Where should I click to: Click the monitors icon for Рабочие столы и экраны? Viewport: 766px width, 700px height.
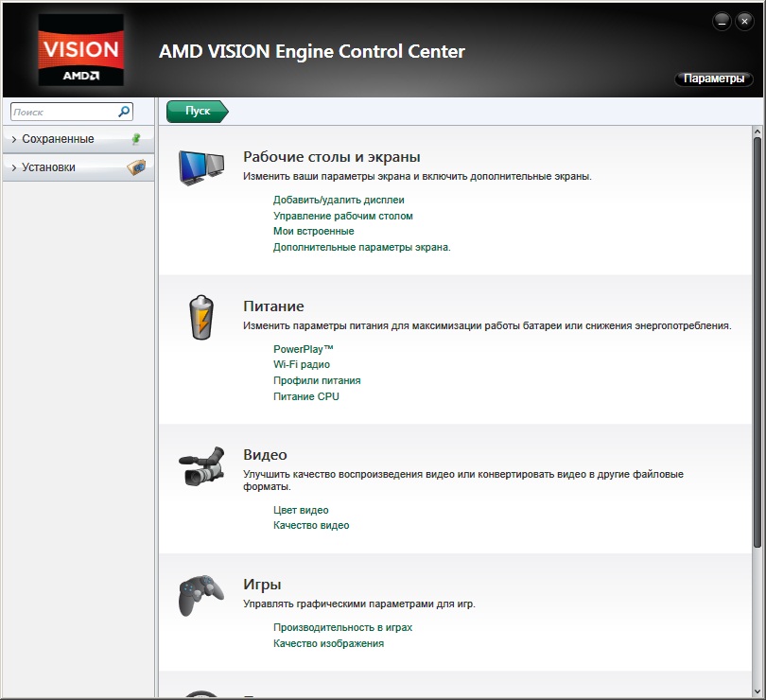[201, 169]
